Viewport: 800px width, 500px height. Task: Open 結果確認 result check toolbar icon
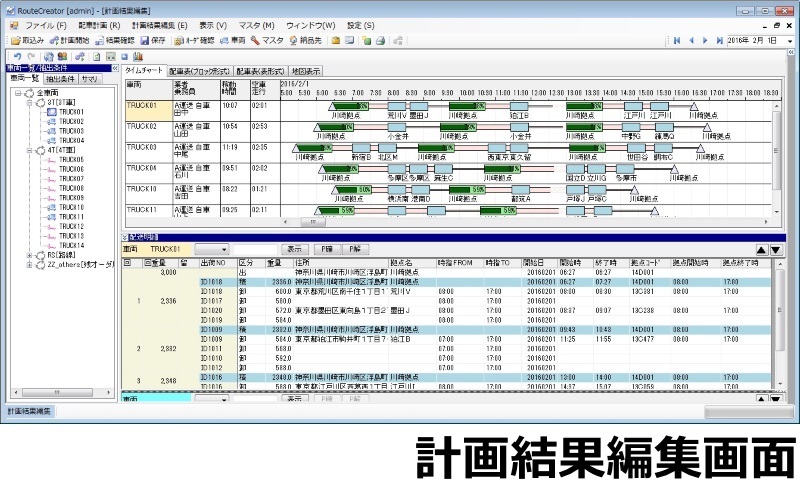[x=99, y=40]
